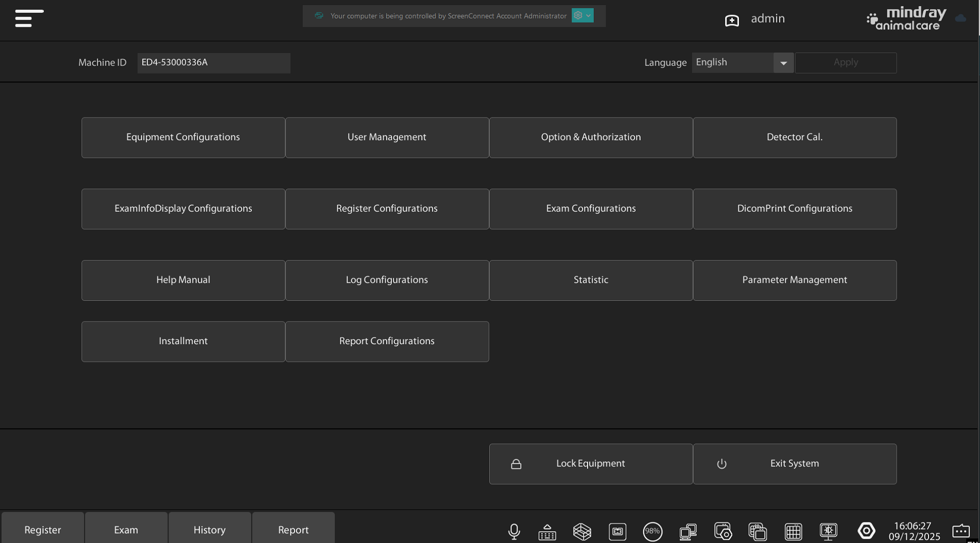This screenshot has width=980, height=543.
Task: Open Detector Cal.
Action: click(x=795, y=138)
